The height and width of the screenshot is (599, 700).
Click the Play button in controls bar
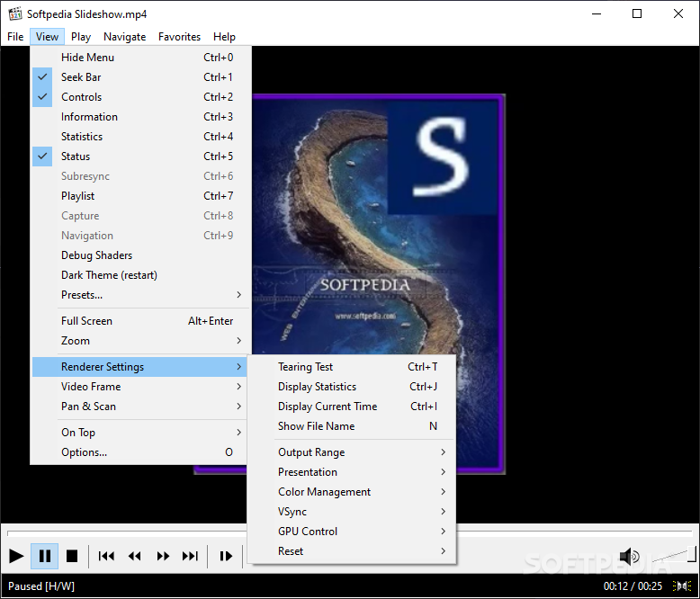[16, 556]
